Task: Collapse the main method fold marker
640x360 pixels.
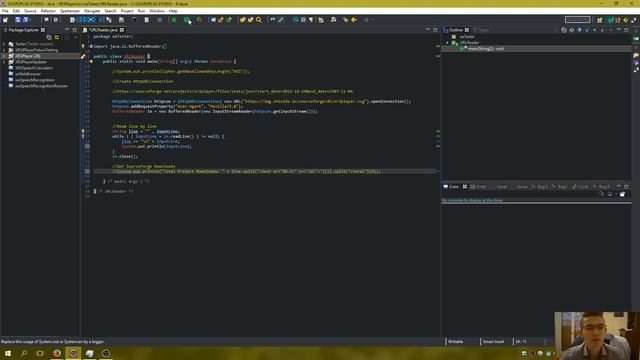Action: click(91, 61)
